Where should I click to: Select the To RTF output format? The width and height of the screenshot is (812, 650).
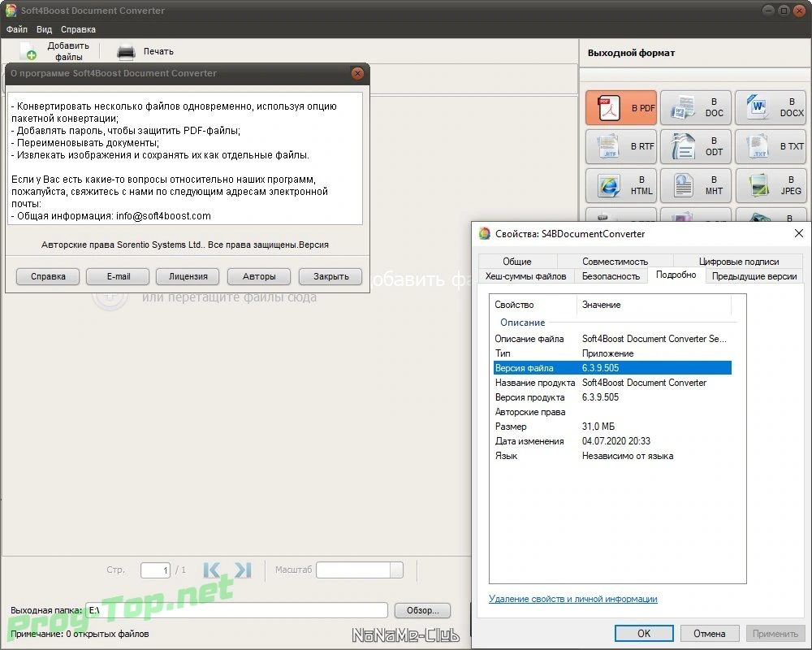point(621,147)
